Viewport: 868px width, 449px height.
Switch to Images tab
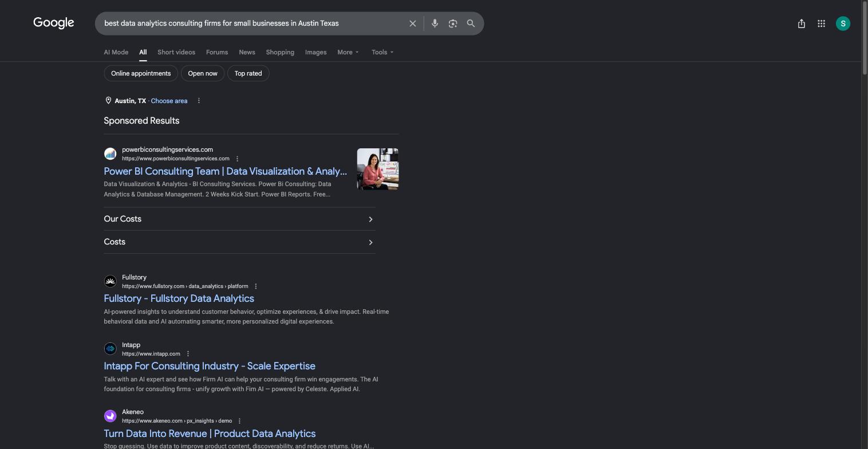[315, 52]
